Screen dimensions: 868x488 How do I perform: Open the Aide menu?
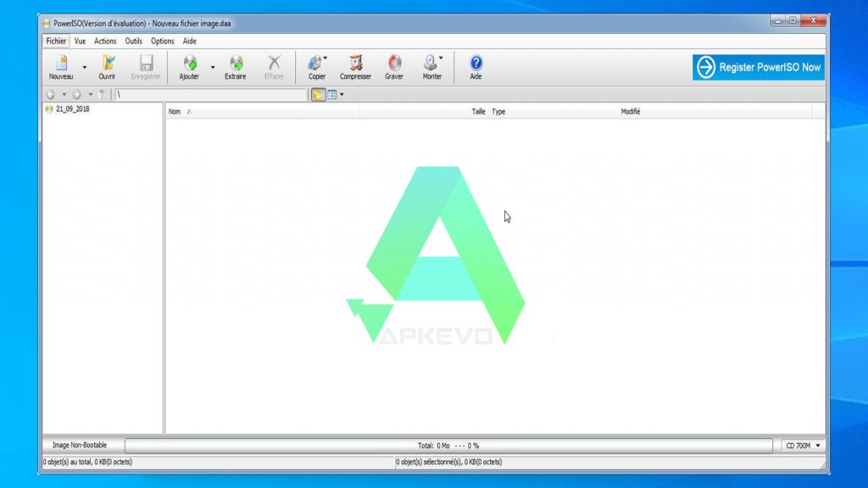pos(189,41)
